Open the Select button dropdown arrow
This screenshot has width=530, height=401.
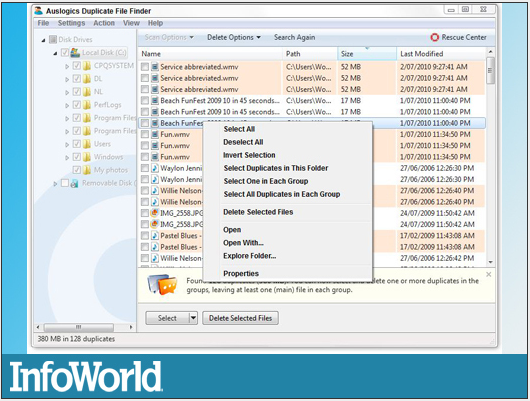[x=193, y=318]
